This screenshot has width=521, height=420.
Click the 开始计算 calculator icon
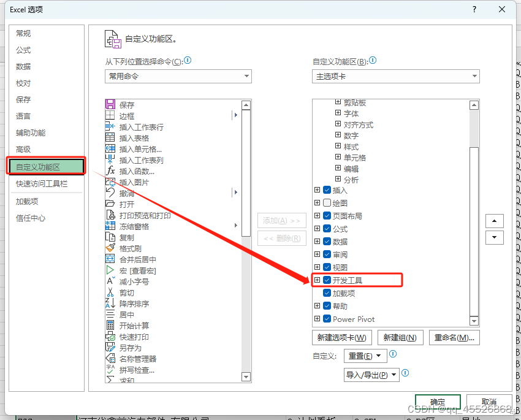click(x=110, y=325)
